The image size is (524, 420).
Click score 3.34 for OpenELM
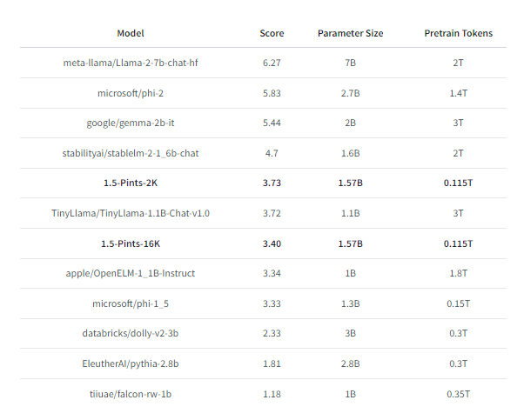(272, 273)
